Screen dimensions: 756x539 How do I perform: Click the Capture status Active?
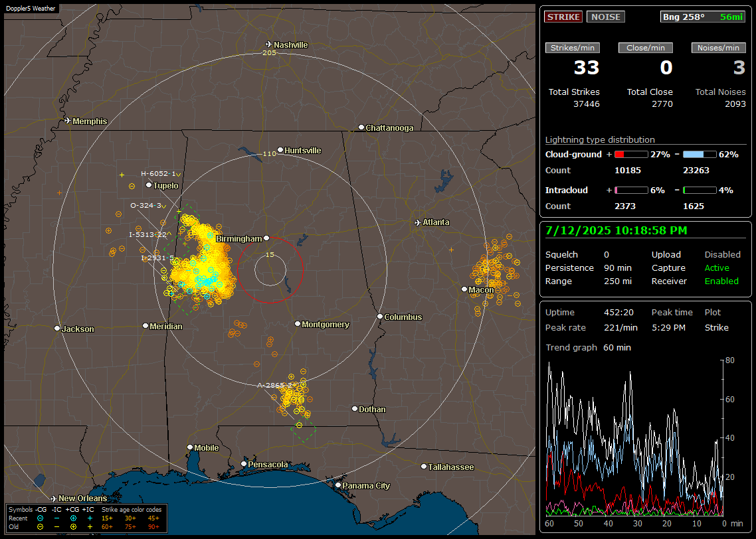click(716, 268)
